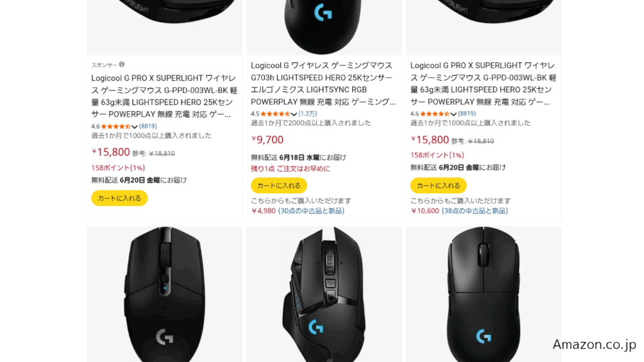Viewport: 644px width, 362px height.
Task: Click the G703h star rating icons
Action: click(275, 114)
